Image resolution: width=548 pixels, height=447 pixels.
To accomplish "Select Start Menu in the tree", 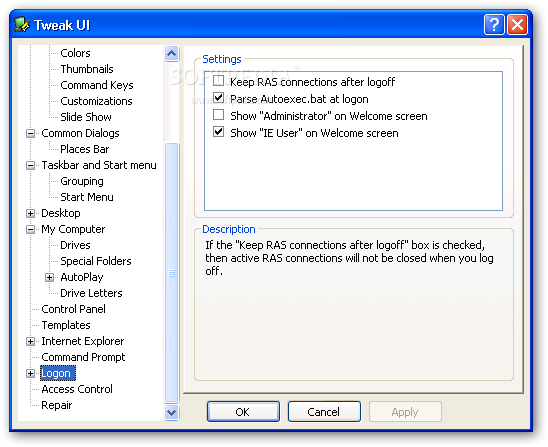I will [87, 197].
